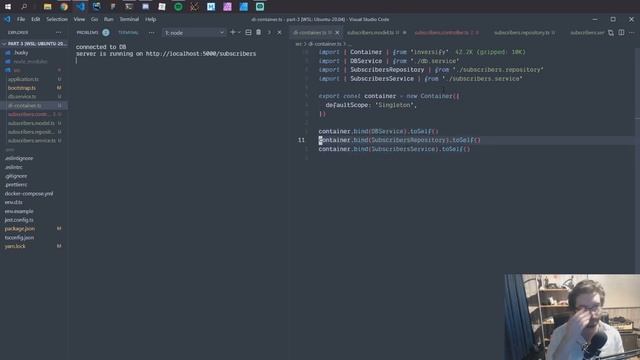Close the terminal panel

point(280,32)
